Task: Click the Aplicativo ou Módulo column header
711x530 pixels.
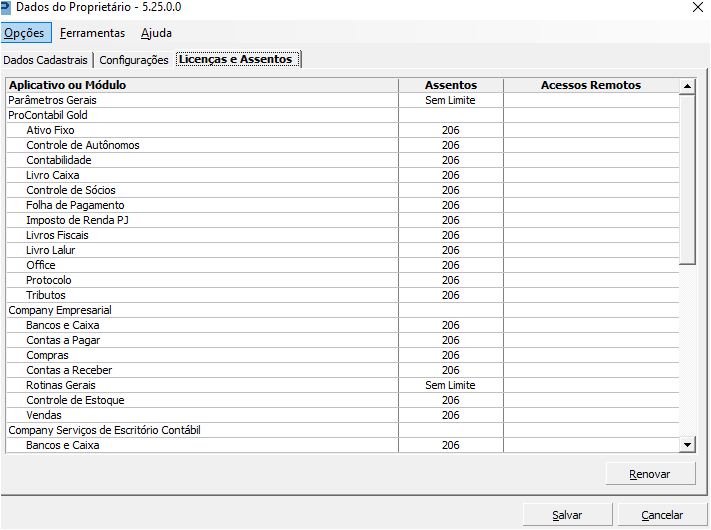Action: point(202,85)
